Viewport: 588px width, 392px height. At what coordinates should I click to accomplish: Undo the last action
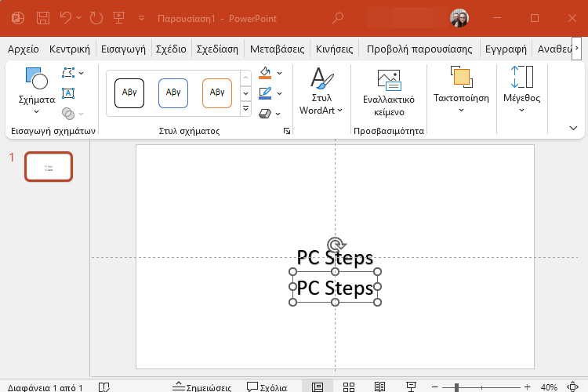(x=66, y=17)
